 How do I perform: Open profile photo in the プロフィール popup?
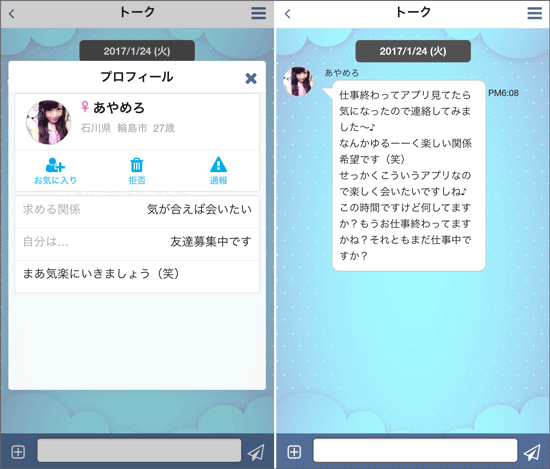(48, 122)
